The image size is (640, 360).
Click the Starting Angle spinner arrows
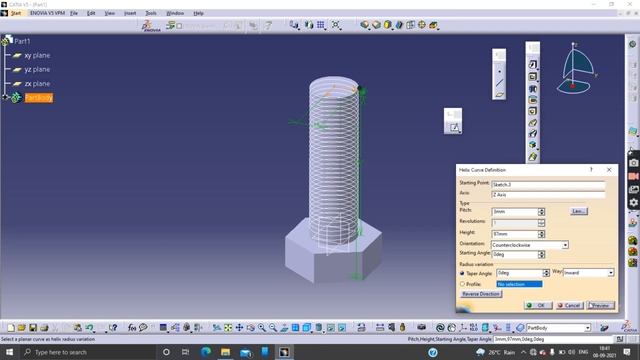tap(541, 255)
